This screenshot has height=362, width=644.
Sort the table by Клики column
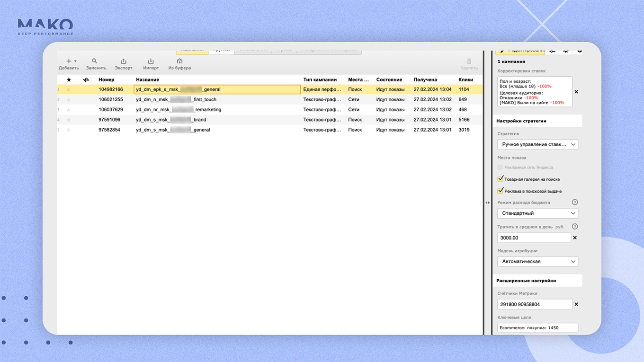465,79
